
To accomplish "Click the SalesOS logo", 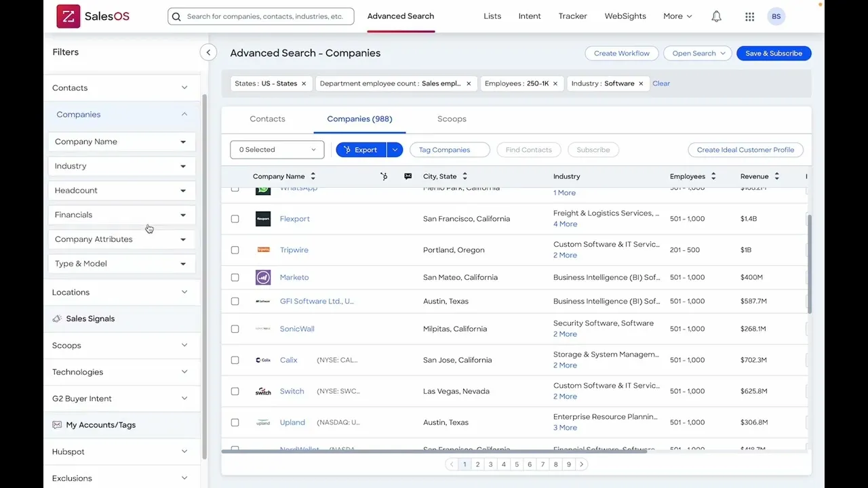I will coord(93,16).
